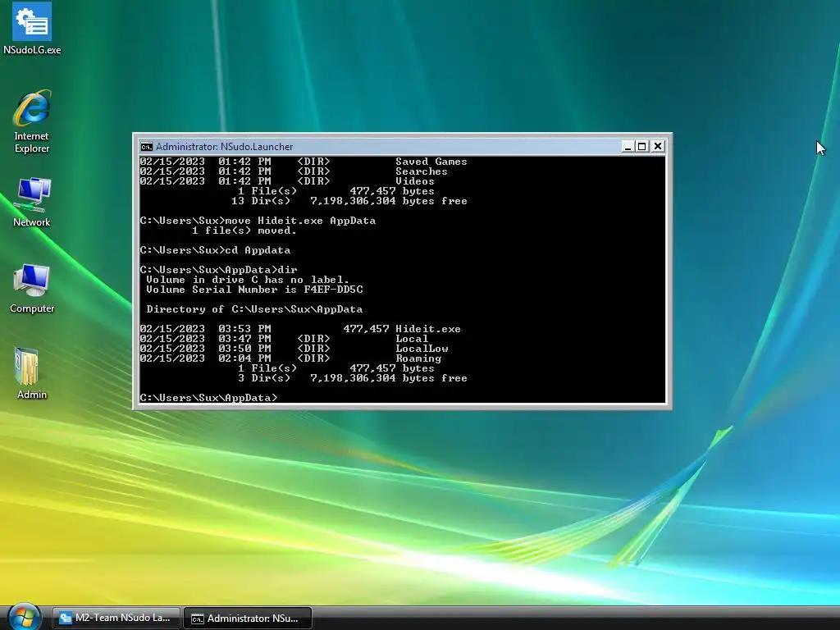Click the 'Searches' directory row

(294, 171)
